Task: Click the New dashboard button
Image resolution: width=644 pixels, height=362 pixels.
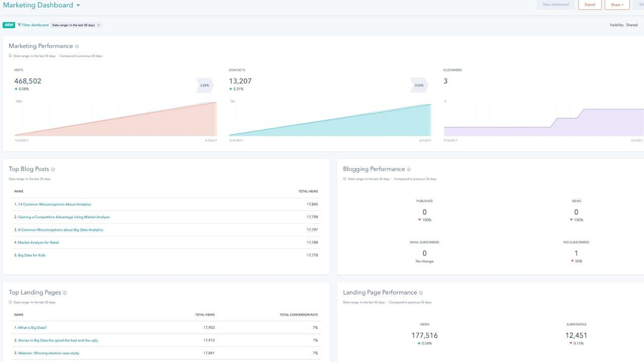Action: (555, 5)
